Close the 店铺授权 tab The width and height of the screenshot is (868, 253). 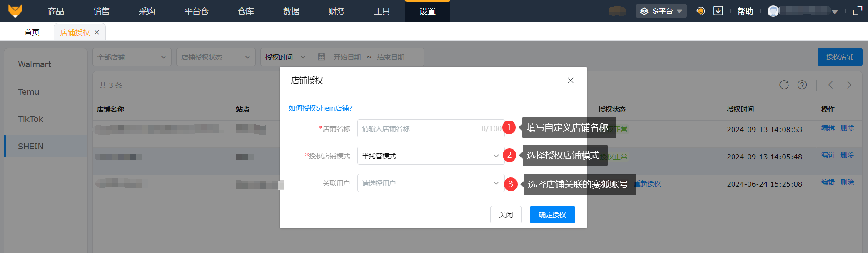(97, 32)
